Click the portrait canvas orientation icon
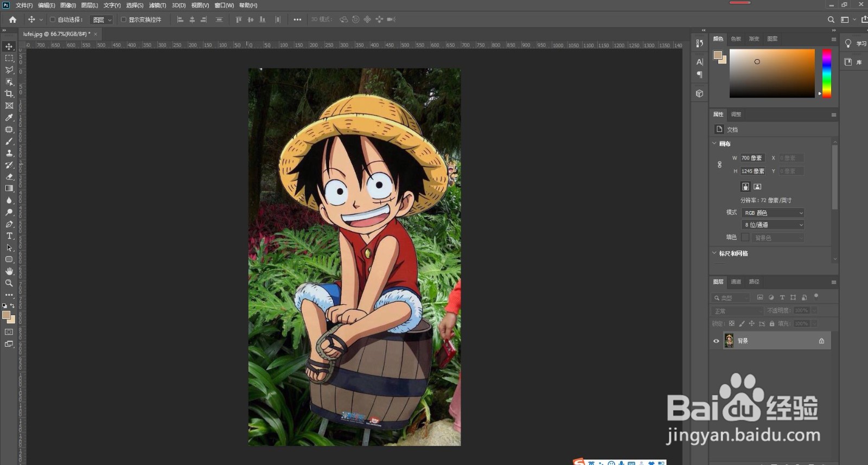The image size is (868, 465). coord(745,187)
